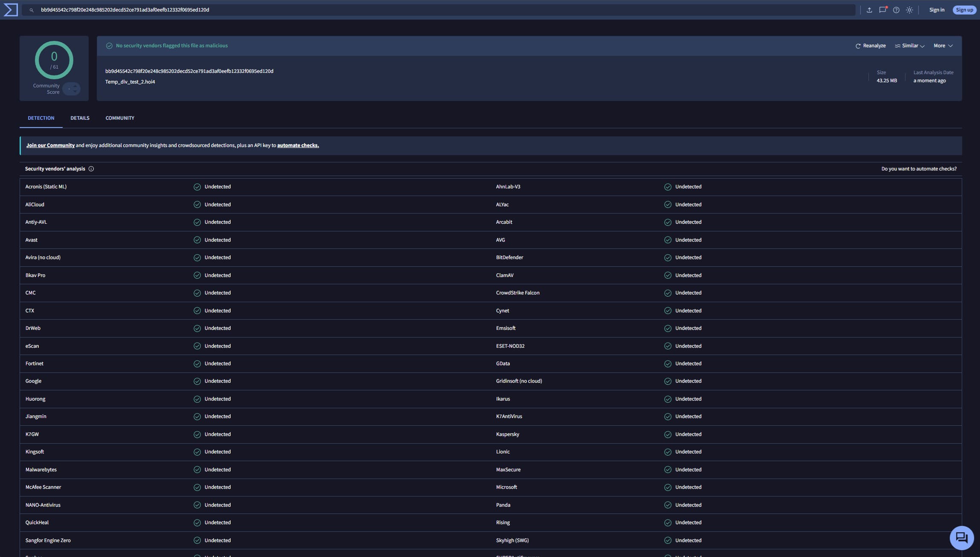This screenshot has width=980, height=557.
Task: Switch to the DETECTION tab
Action: point(41,118)
